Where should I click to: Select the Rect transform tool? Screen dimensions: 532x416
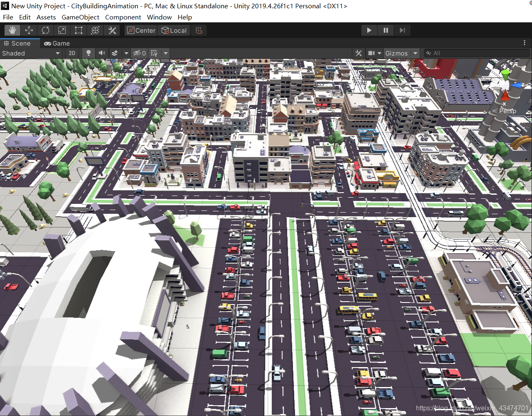[79, 30]
